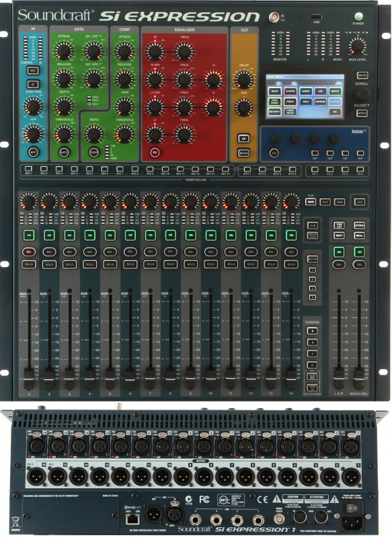Tap COPY PASTE on the touchscreen

275,102
